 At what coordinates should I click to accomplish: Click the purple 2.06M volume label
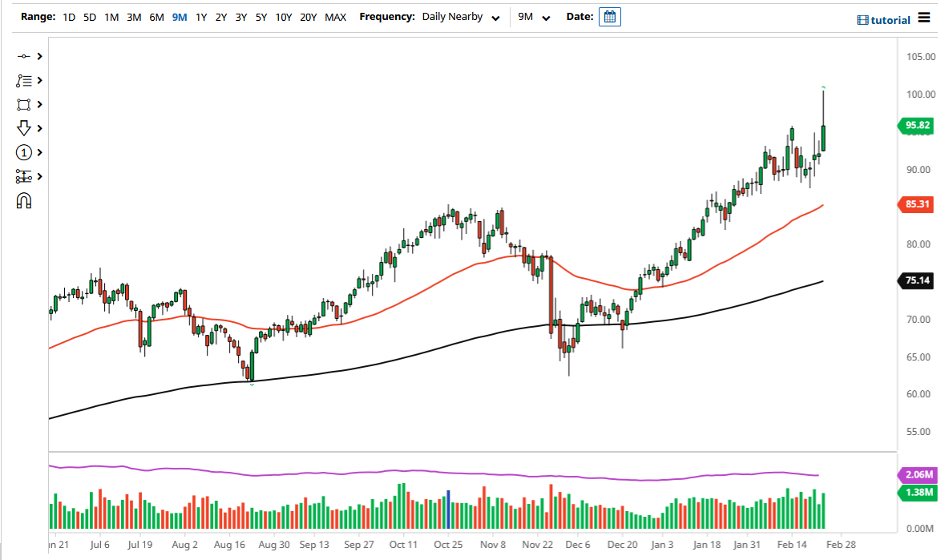point(918,474)
